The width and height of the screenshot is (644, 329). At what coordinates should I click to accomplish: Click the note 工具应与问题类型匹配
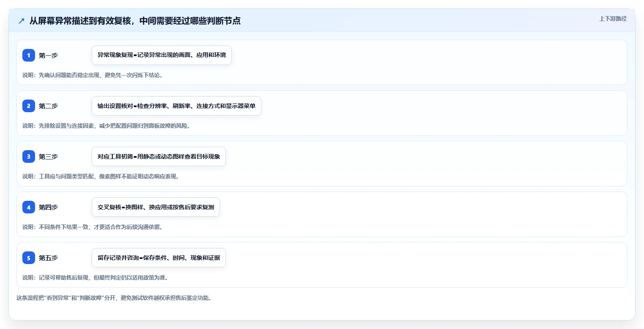[x=101, y=176]
